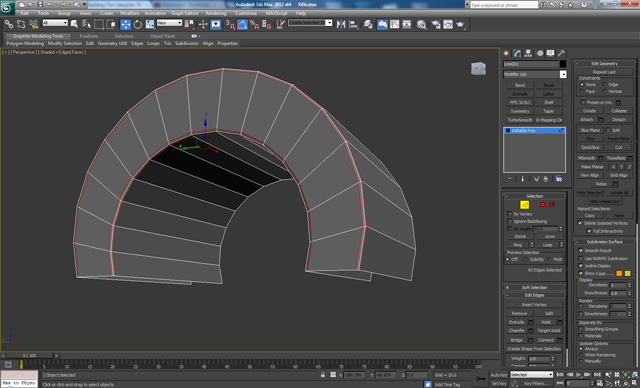Toggle the Preserve UVs checkbox
Image resolution: width=640 pixels, height=388 pixels.
pos(583,102)
